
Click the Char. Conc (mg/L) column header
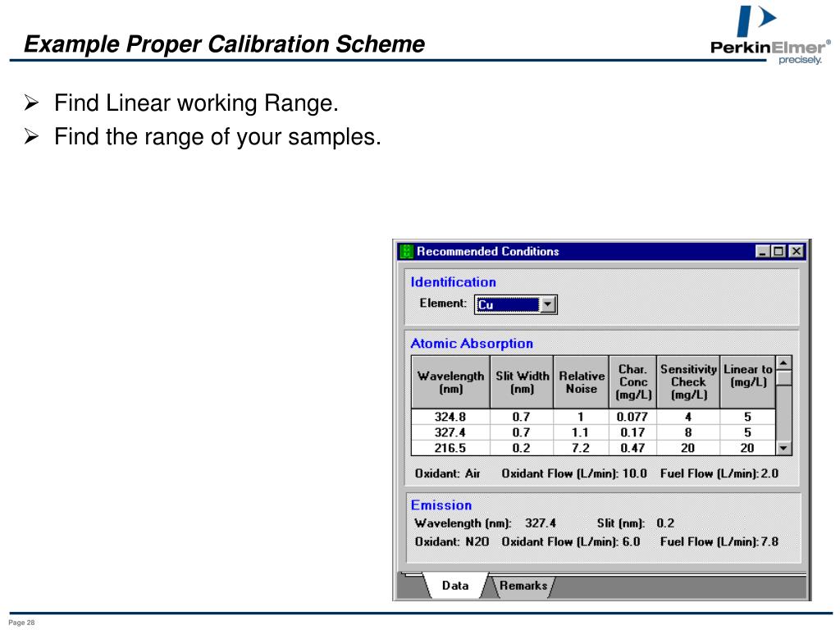pyautogui.click(x=633, y=382)
